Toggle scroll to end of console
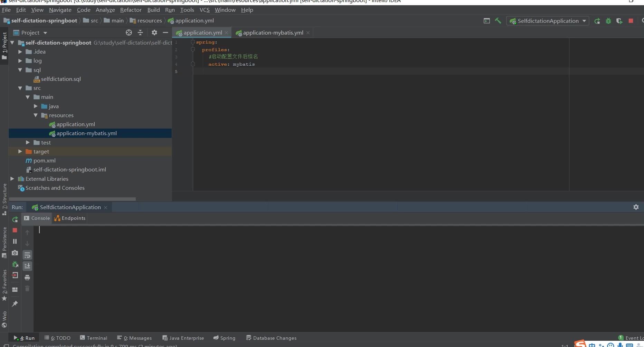 tap(27, 266)
